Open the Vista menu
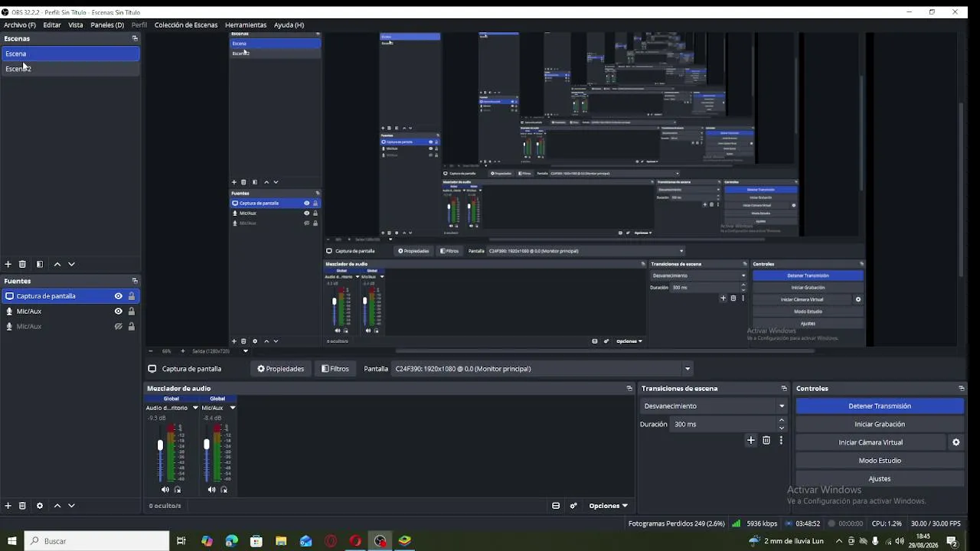Screen dimensions: 980x551 tap(76, 25)
